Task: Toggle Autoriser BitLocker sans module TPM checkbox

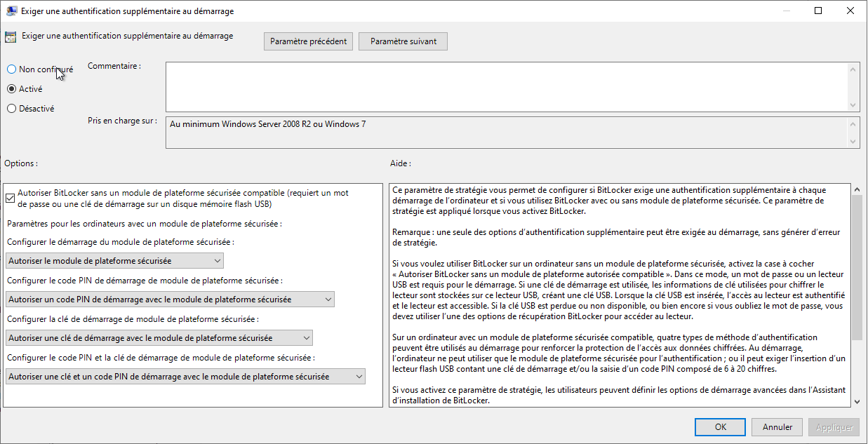Action: pos(10,198)
